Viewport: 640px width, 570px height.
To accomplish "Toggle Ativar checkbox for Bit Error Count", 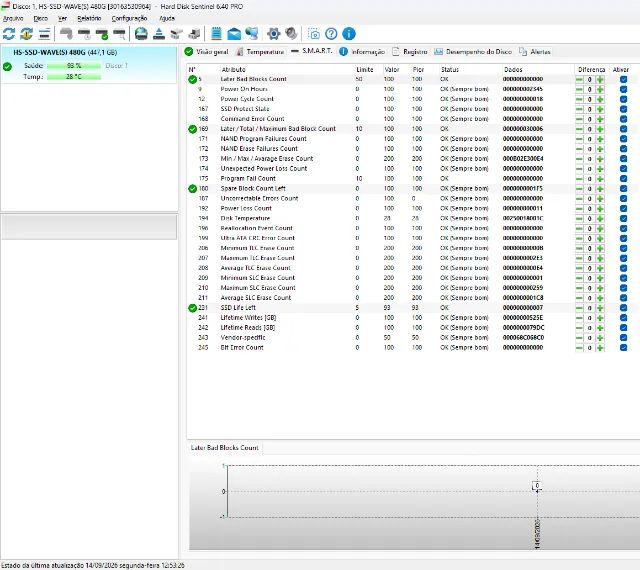I will [623, 348].
